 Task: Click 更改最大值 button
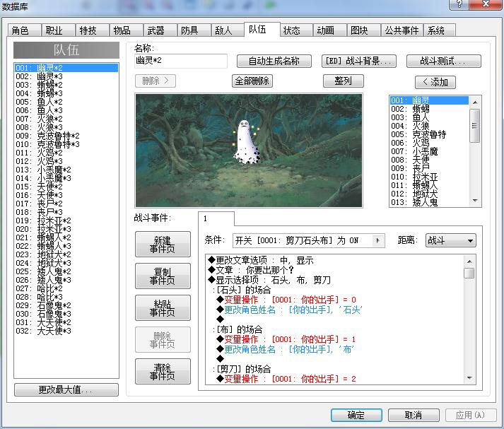(66, 390)
